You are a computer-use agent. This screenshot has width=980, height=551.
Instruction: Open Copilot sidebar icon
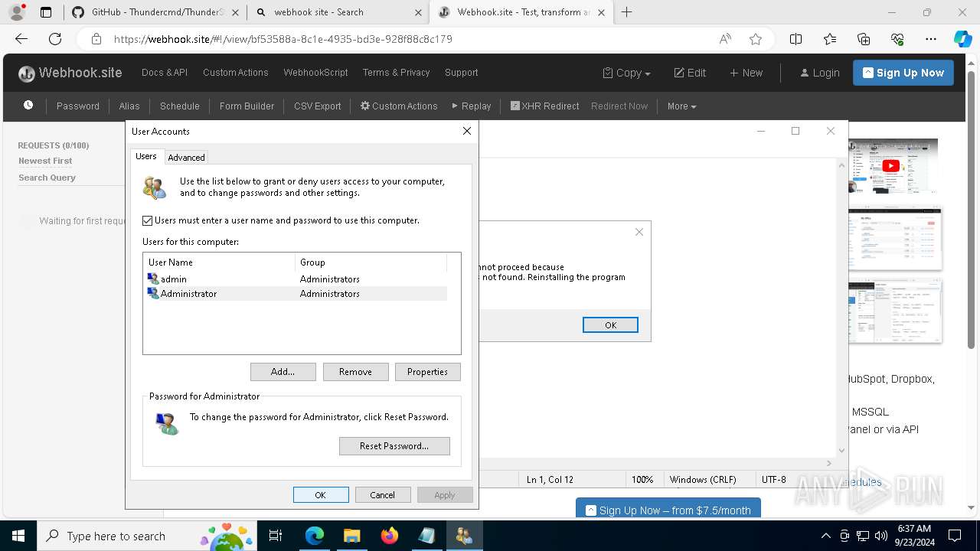(x=962, y=39)
